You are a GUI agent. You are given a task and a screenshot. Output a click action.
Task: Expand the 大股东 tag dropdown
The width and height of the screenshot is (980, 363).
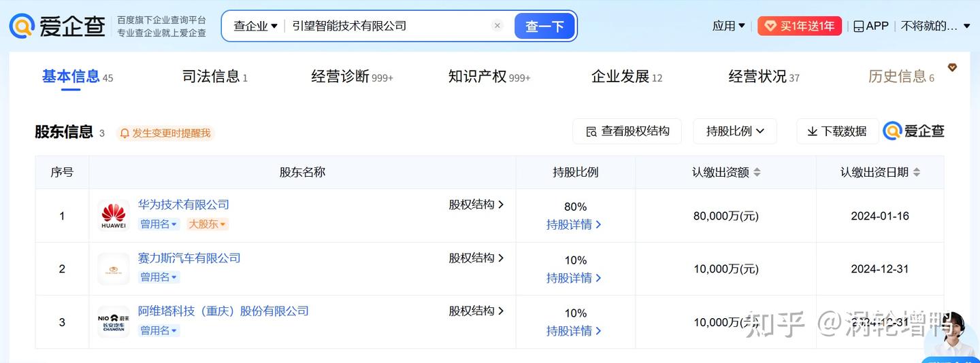click(x=208, y=224)
